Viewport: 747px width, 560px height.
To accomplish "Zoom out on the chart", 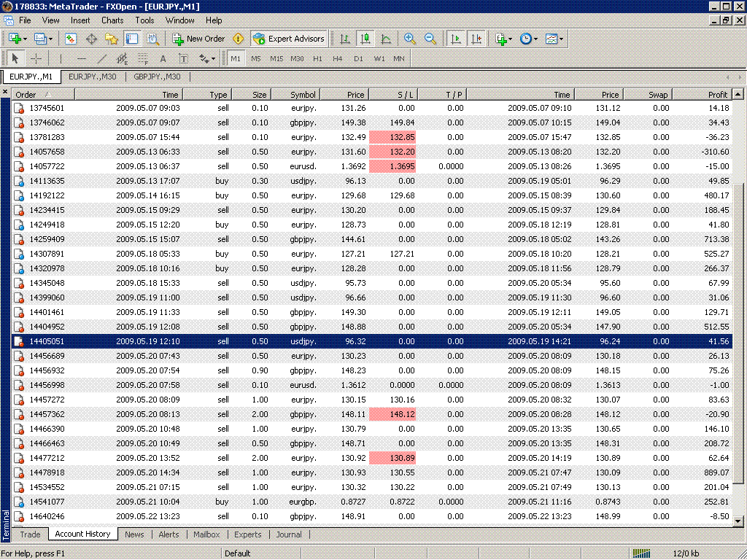I will [430, 39].
